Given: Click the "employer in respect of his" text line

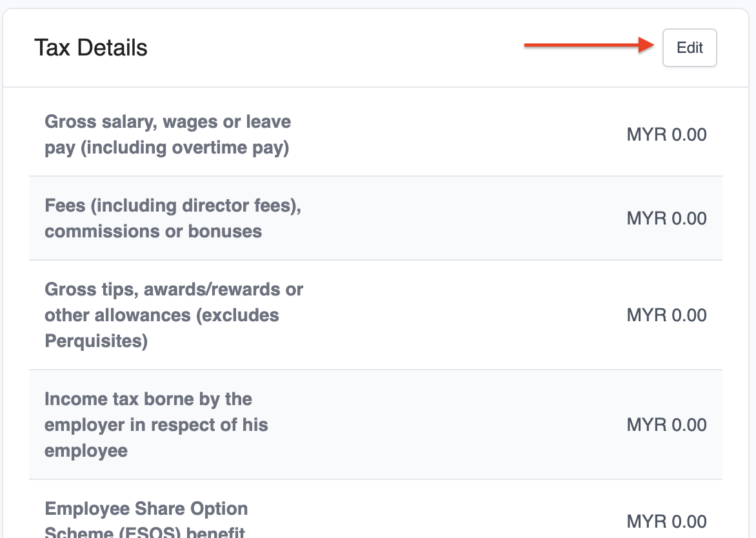Looking at the screenshot, I should click(x=156, y=425).
